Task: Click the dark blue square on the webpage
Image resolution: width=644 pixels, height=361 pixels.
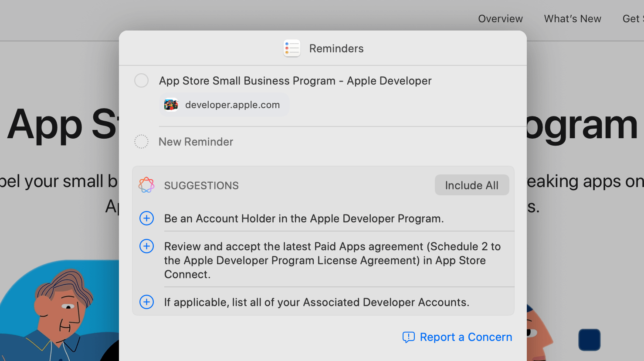Action: tap(590, 340)
